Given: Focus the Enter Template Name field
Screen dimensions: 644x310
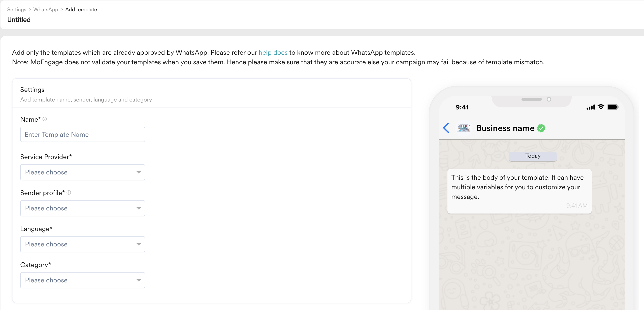Looking at the screenshot, I should tap(82, 134).
